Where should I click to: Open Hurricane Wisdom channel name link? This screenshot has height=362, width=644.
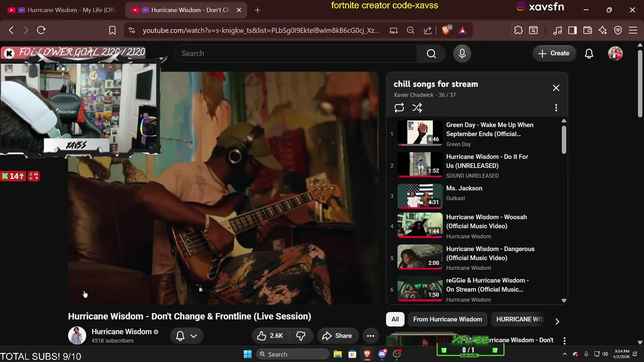click(122, 332)
